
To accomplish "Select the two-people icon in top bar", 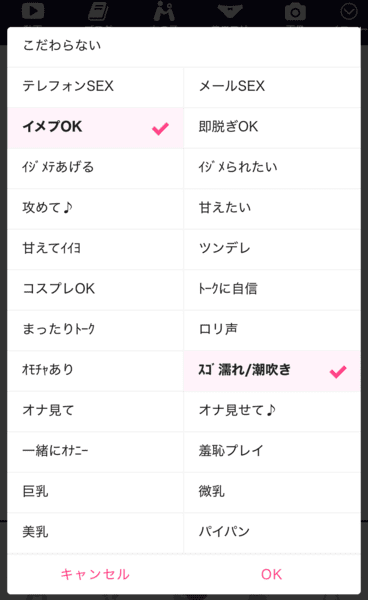I will click(x=164, y=11).
